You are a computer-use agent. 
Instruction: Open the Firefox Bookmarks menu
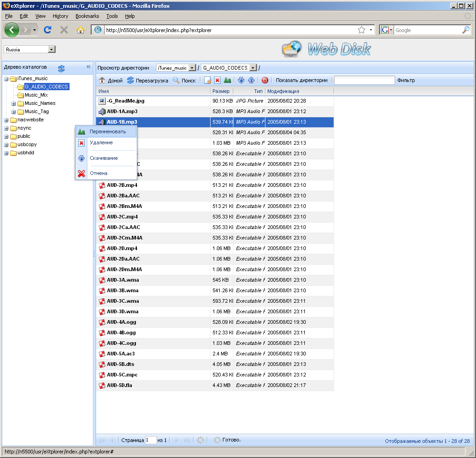(x=87, y=16)
